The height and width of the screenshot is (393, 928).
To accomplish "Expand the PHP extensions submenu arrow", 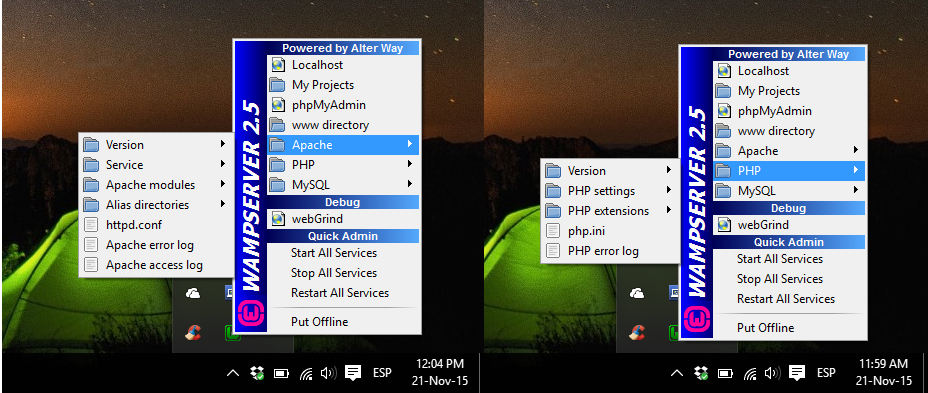I will [x=669, y=210].
